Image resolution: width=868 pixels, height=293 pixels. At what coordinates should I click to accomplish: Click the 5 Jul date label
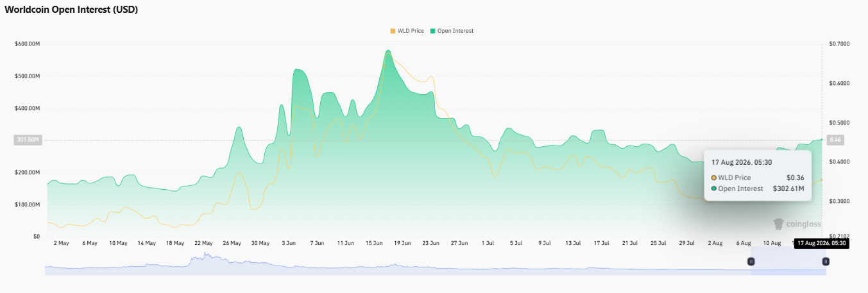[x=516, y=244]
